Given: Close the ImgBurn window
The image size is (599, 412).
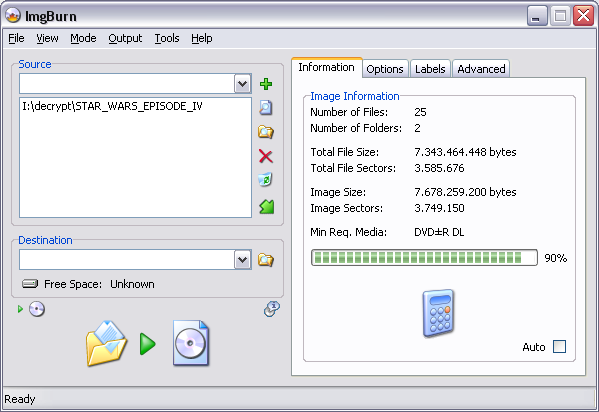Looking at the screenshot, I should 583,16.
